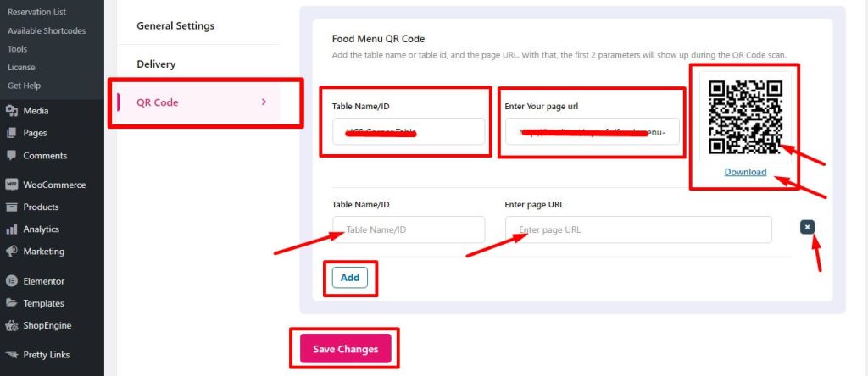Click the WooCommerce icon
Viewport: 868px width, 376px height.
tap(12, 185)
